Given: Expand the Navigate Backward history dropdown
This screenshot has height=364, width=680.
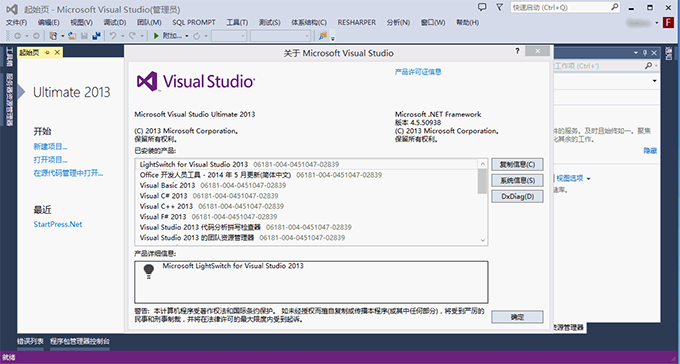Looking at the screenshot, I should [x=27, y=36].
